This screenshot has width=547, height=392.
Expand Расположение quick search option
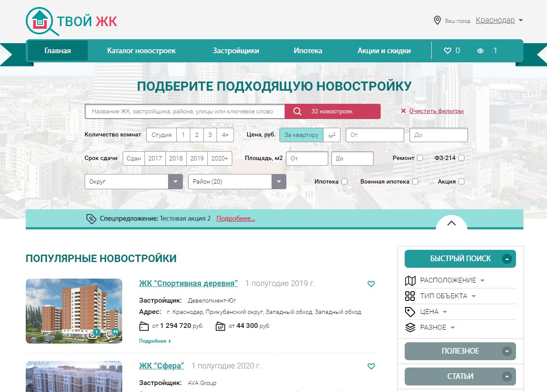click(x=452, y=280)
